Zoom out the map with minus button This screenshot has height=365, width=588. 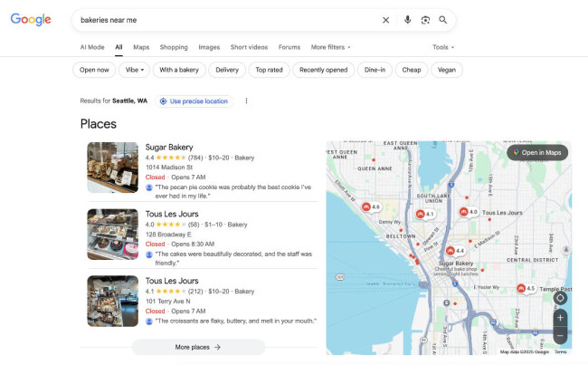coord(560,335)
